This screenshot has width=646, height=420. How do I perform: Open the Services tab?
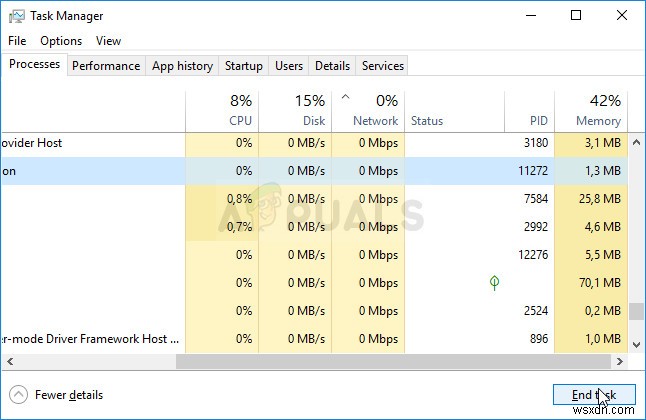pos(383,66)
